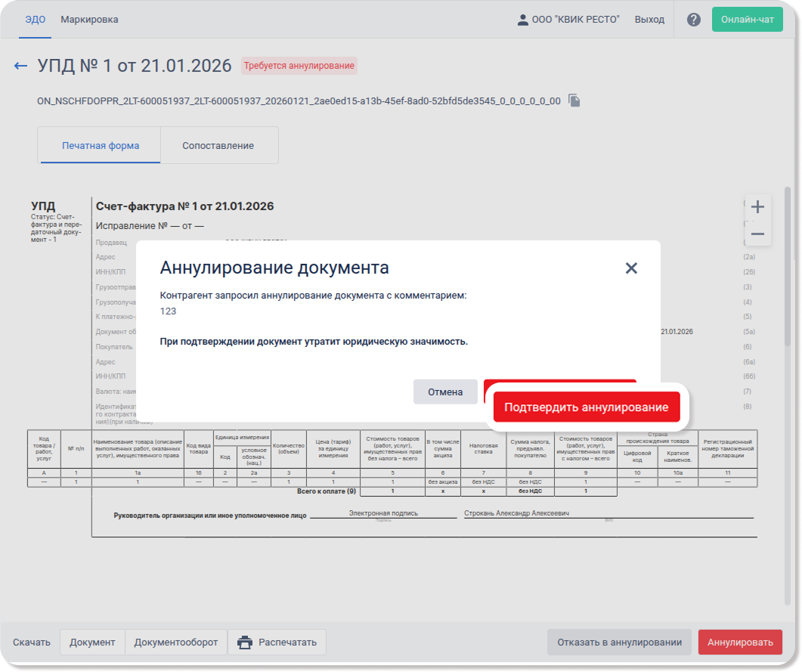
Task: Switch to the Маркировка section
Action: tap(89, 20)
